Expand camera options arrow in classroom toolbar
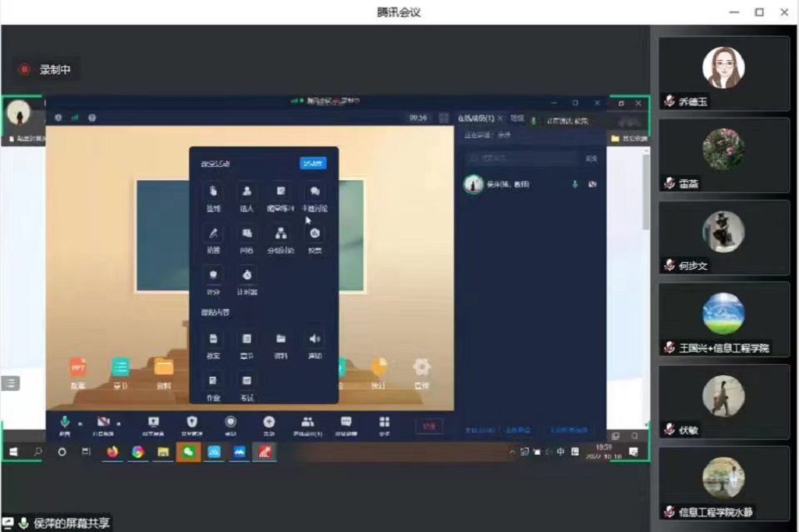 click(119, 423)
